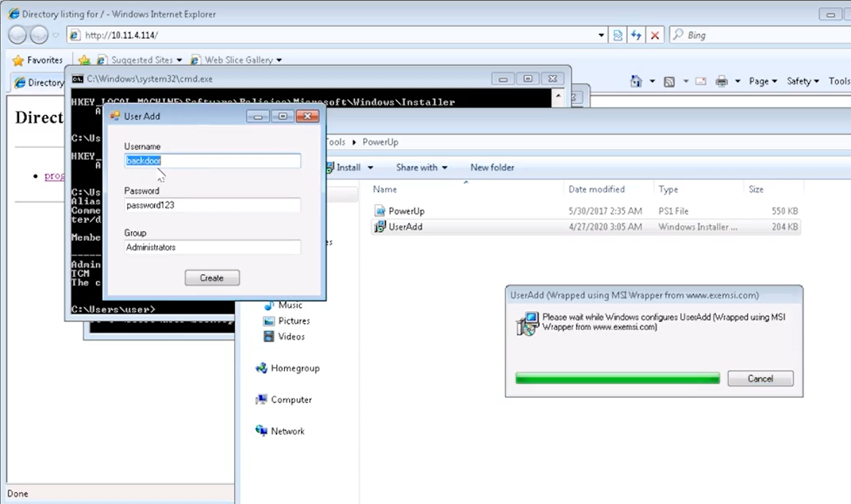Click the RSS feeds icon
Screen dimensions: 851x504
click(669, 81)
